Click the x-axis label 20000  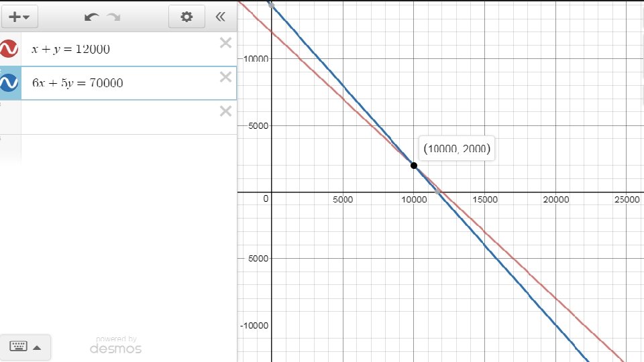[555, 200]
